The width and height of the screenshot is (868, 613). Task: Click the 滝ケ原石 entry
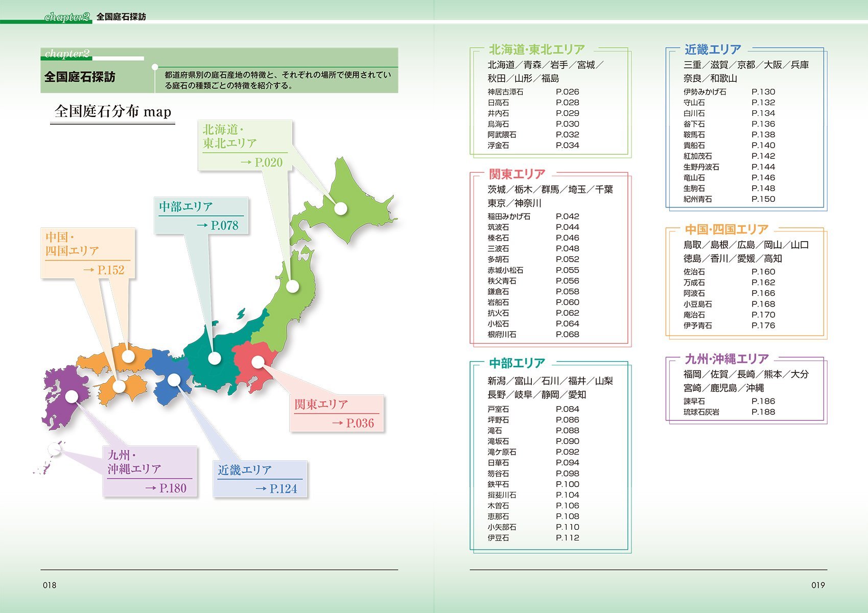tap(533, 452)
